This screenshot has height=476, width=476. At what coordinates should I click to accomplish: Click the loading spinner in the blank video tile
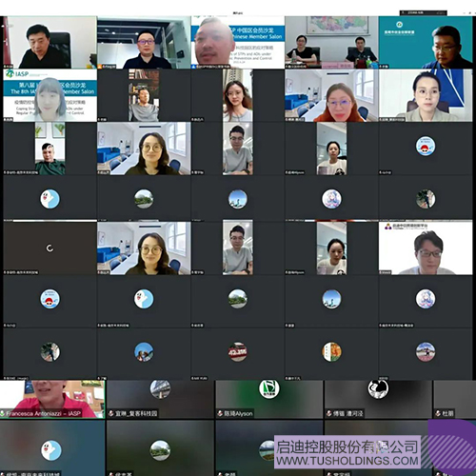pyautogui.click(x=50, y=248)
